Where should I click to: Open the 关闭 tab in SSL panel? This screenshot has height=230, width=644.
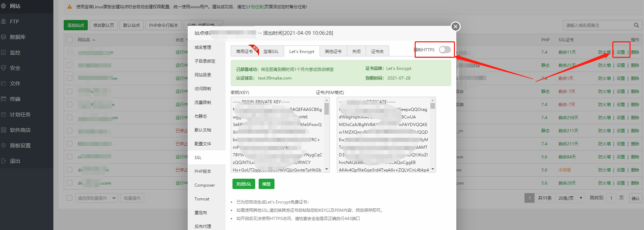click(x=356, y=51)
